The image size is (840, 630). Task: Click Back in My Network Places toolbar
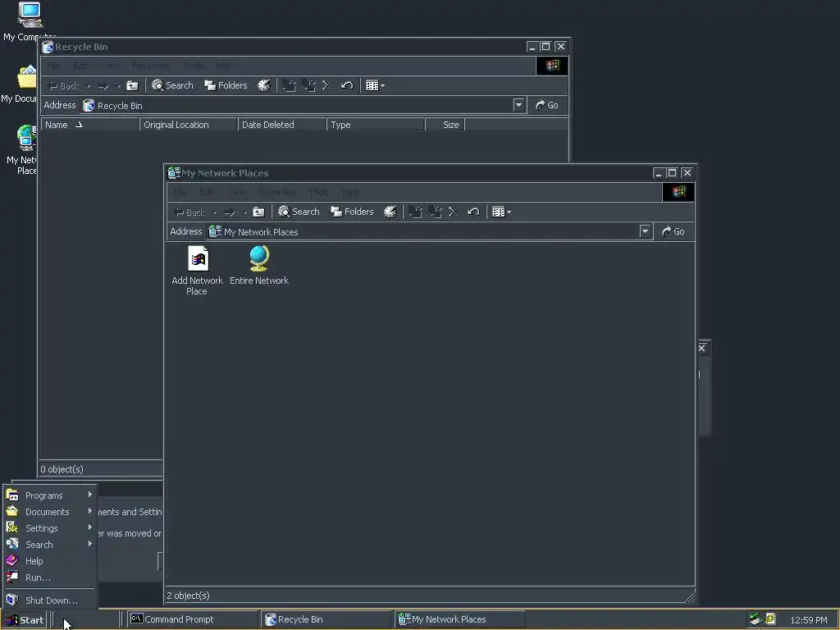[x=190, y=212]
